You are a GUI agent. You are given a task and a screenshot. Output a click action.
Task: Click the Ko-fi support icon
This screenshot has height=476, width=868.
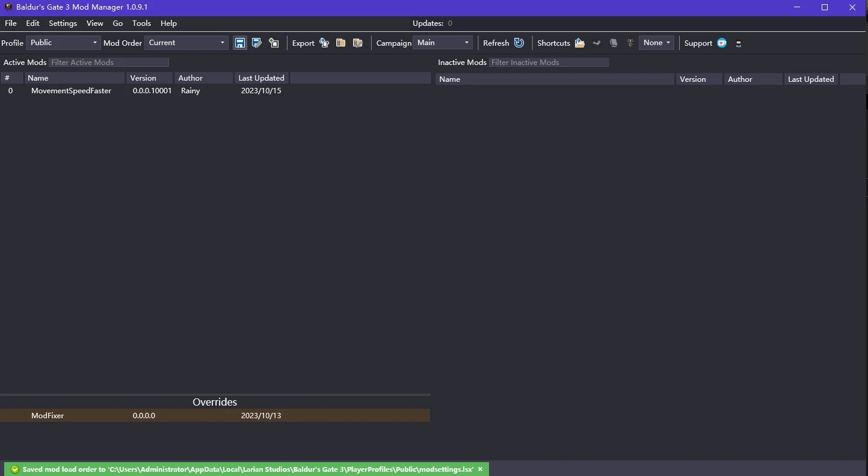point(722,43)
